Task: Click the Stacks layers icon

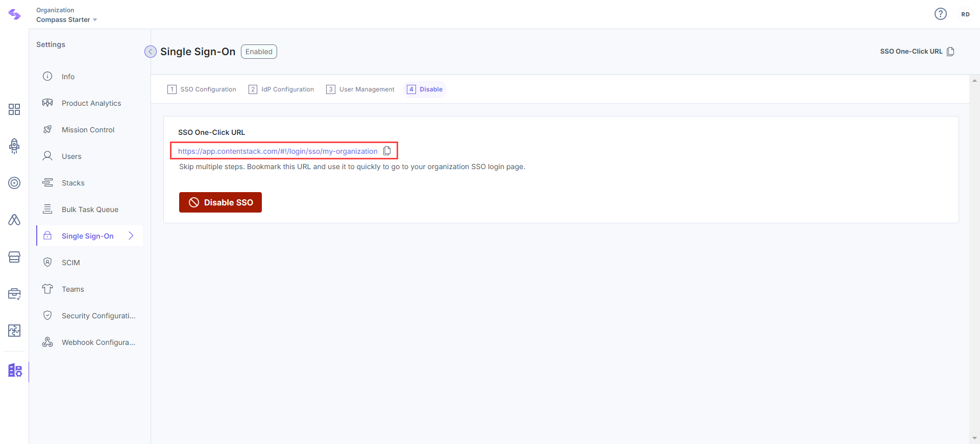Action: point(47,182)
